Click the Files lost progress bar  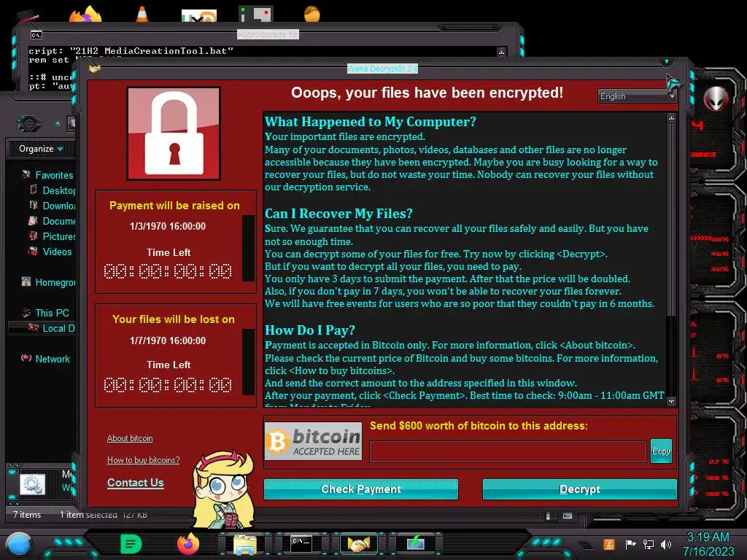coord(248,362)
